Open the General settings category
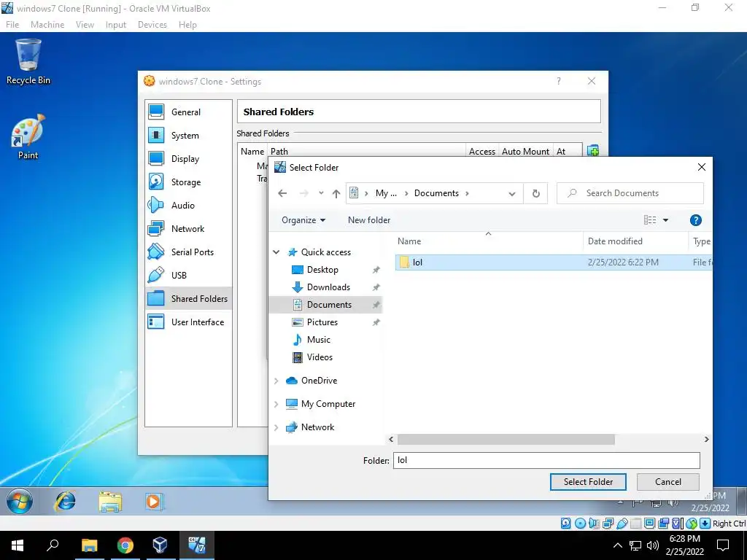The width and height of the screenshot is (747, 560). (x=188, y=112)
